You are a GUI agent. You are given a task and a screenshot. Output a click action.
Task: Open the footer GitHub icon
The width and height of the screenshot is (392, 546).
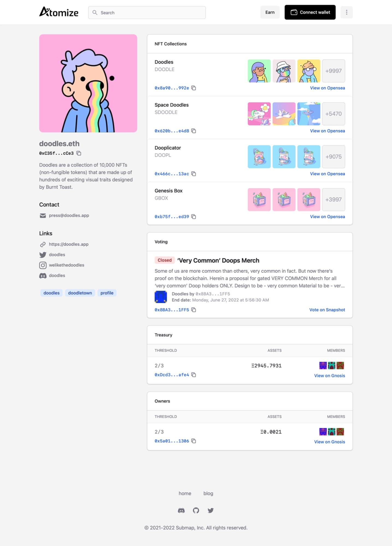click(196, 511)
